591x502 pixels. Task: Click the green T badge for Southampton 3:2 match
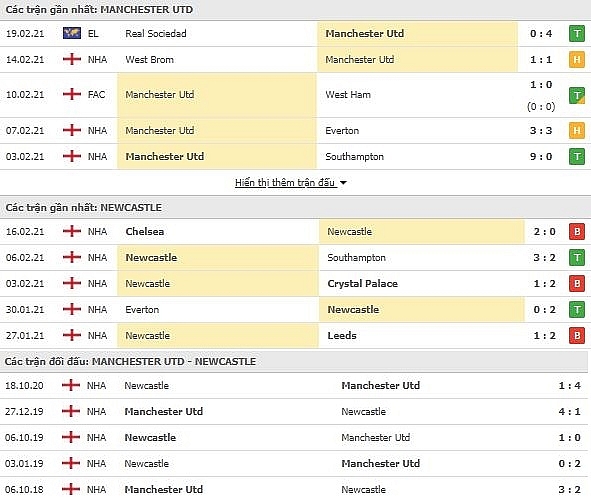coord(577,258)
